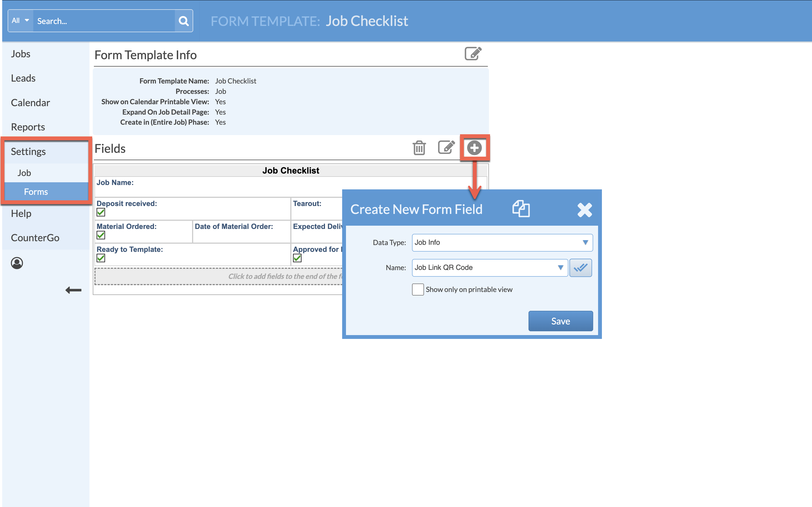Open the All search filter dropdown
Screen dimensions: 812x507
pos(20,21)
